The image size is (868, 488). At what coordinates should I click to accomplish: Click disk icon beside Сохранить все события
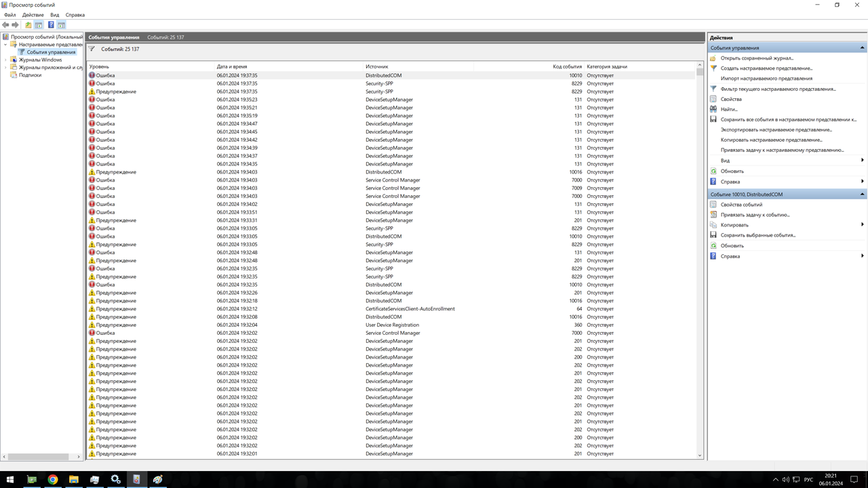point(713,119)
